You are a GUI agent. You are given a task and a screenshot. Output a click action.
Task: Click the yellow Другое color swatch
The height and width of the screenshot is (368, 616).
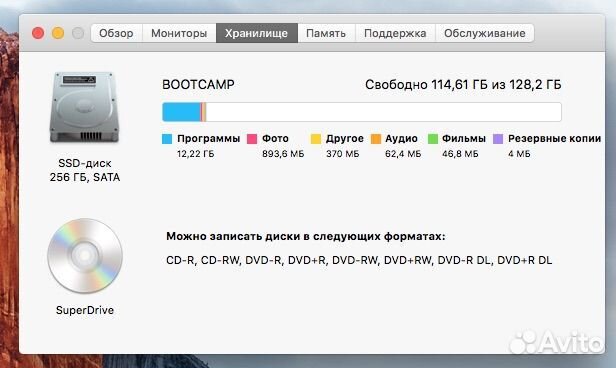(x=316, y=139)
